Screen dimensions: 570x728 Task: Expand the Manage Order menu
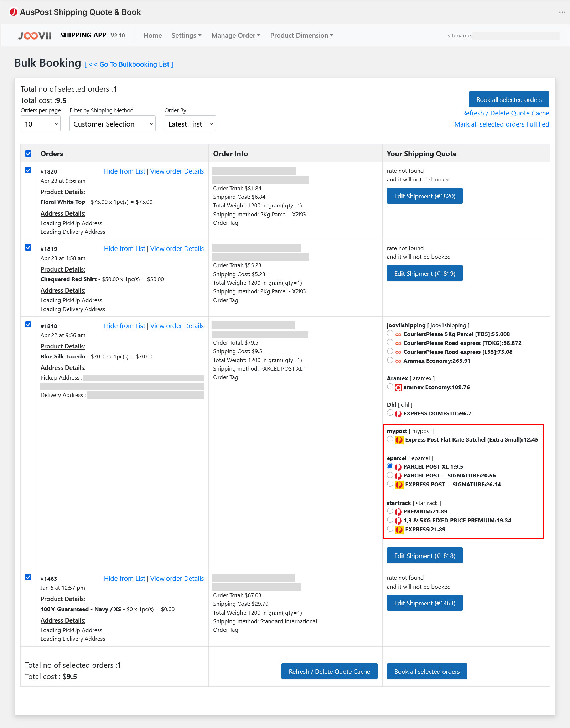pos(236,36)
